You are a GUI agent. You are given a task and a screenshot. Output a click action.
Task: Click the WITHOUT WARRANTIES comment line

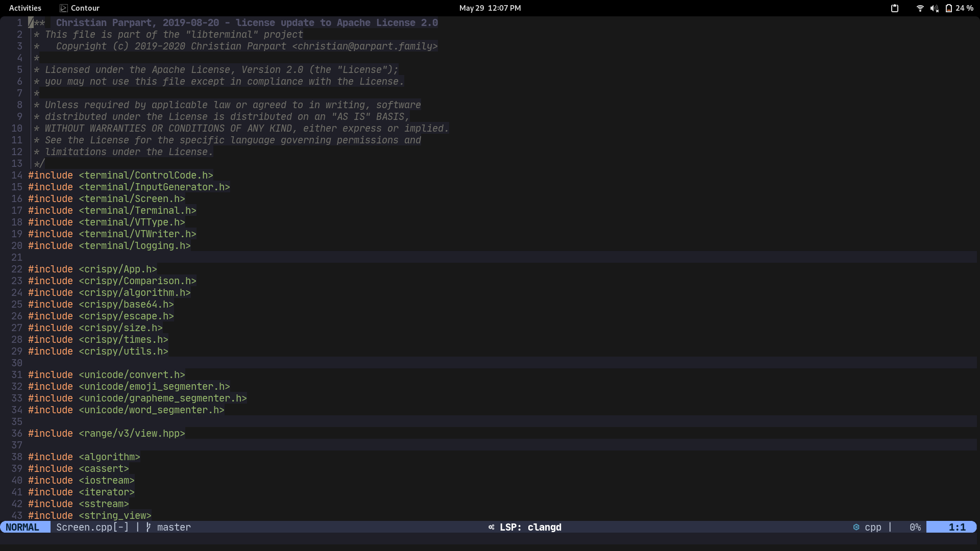241,129
